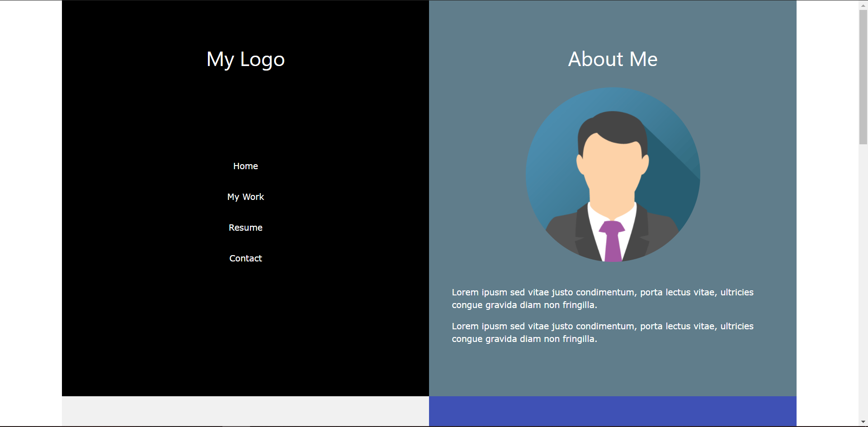
Task: Click the second Lorem ipsum paragraph
Action: (603, 332)
